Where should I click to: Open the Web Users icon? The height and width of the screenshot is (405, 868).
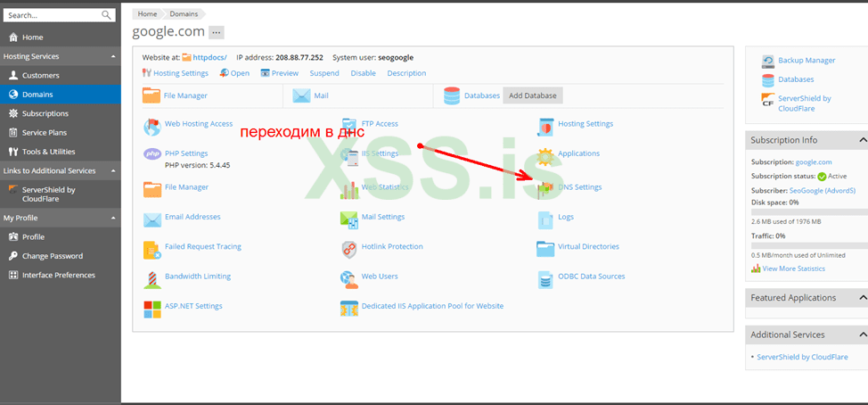(349, 280)
